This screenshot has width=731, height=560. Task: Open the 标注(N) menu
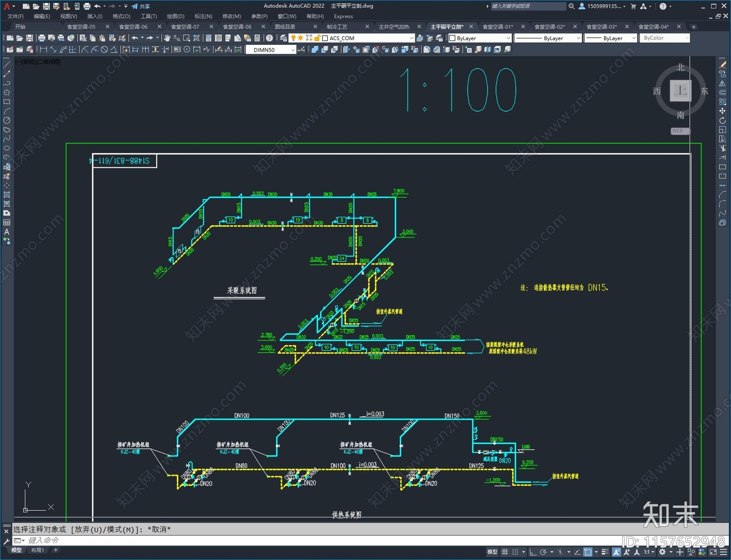203,16
